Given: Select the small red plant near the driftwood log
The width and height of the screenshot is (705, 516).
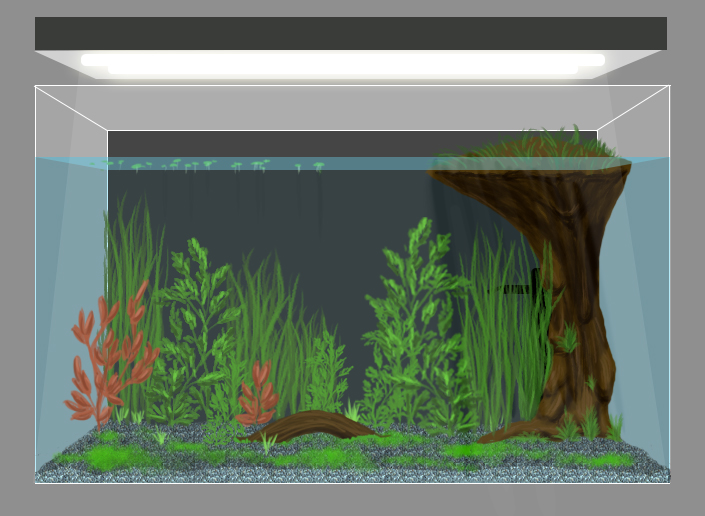Looking at the screenshot, I should (x=257, y=396).
